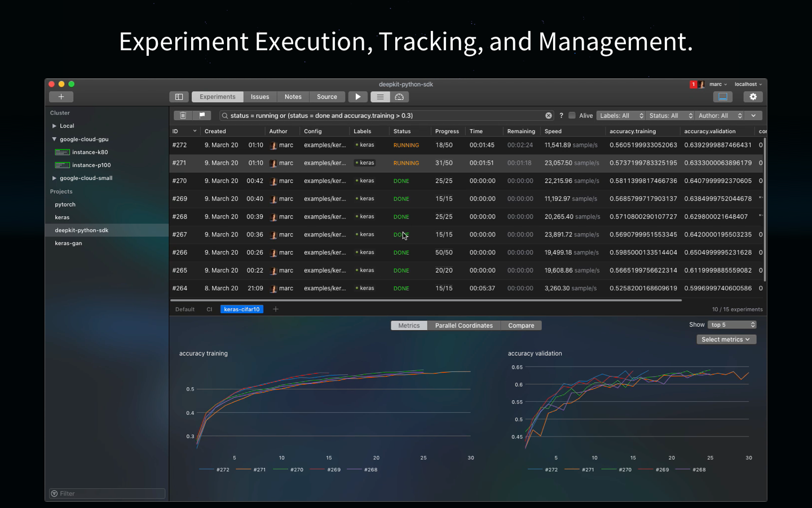Toggle the monitor panel icon
Viewport: 812px width, 508px height.
[x=723, y=97]
